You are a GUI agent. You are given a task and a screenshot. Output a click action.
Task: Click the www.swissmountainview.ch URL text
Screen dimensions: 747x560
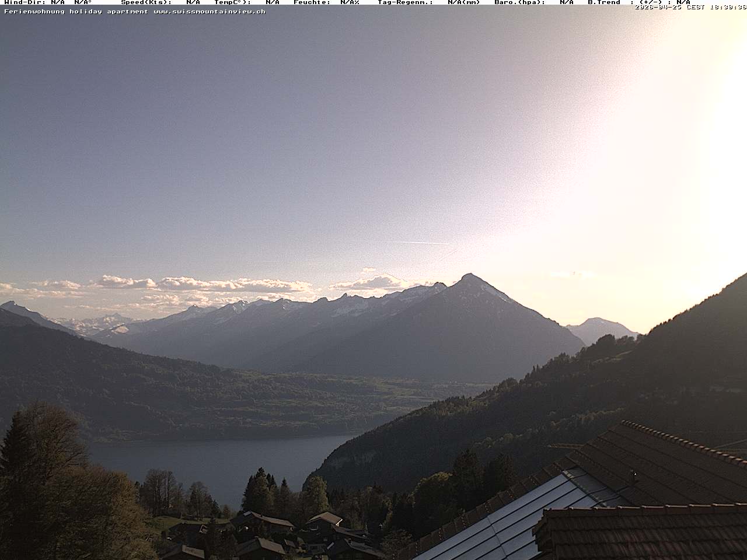210,12
